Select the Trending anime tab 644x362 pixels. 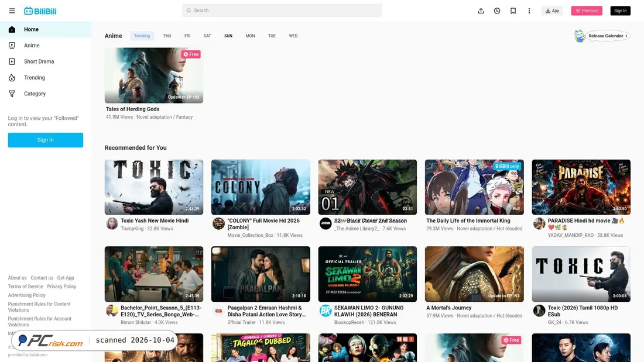(x=142, y=36)
